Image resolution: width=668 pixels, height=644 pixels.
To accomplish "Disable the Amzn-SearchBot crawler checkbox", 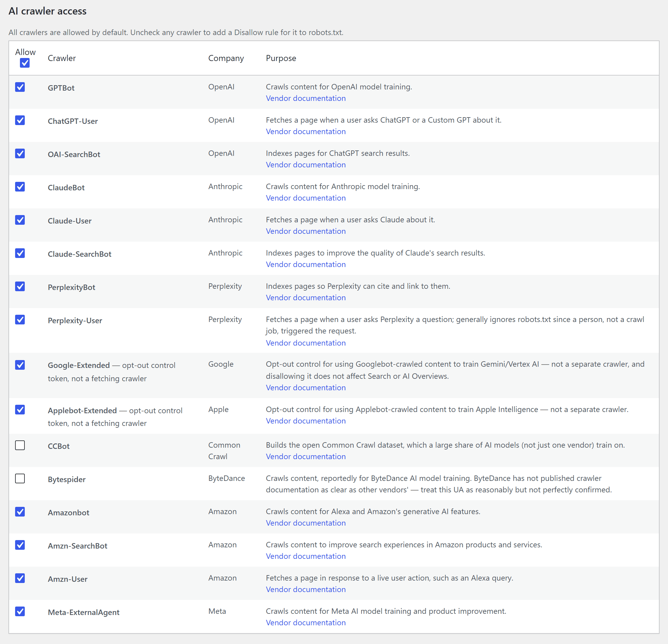I will pyautogui.click(x=20, y=545).
